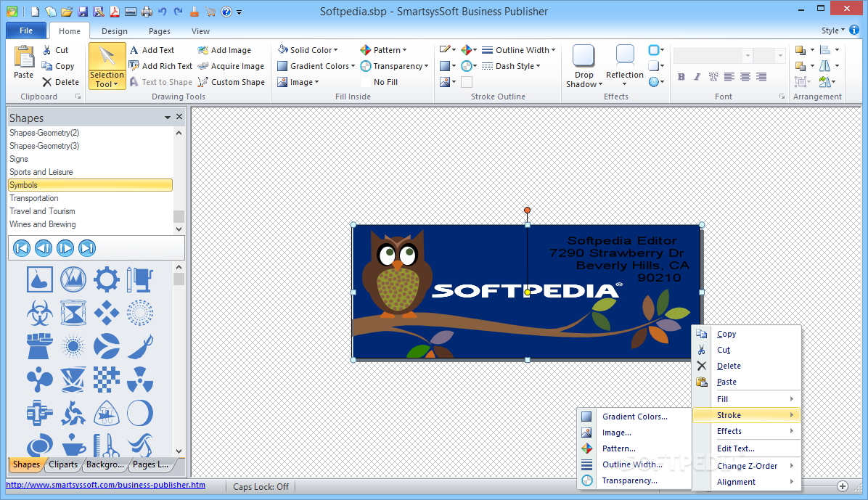Center align text in Font group
The image size is (868, 500).
click(745, 77)
